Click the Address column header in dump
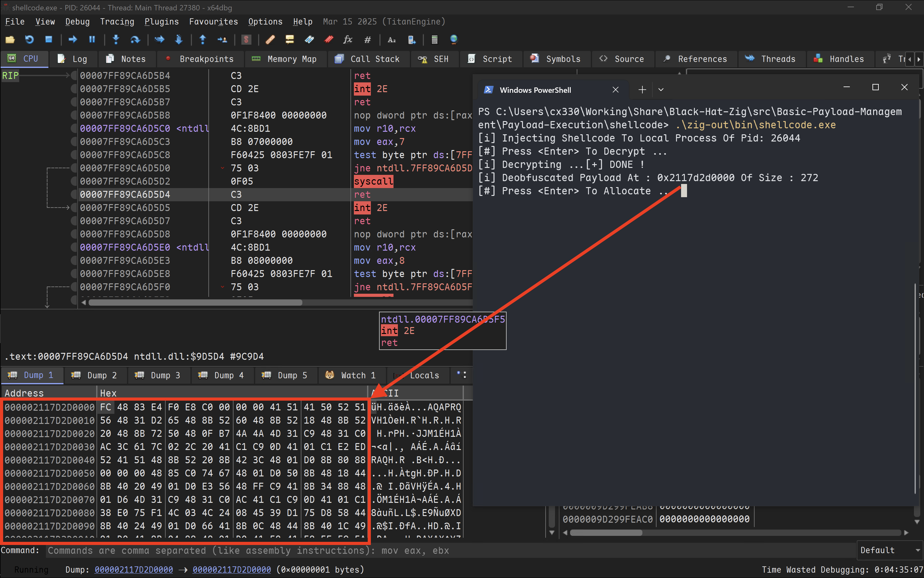Screen dimensions: 924x578 click(49, 393)
